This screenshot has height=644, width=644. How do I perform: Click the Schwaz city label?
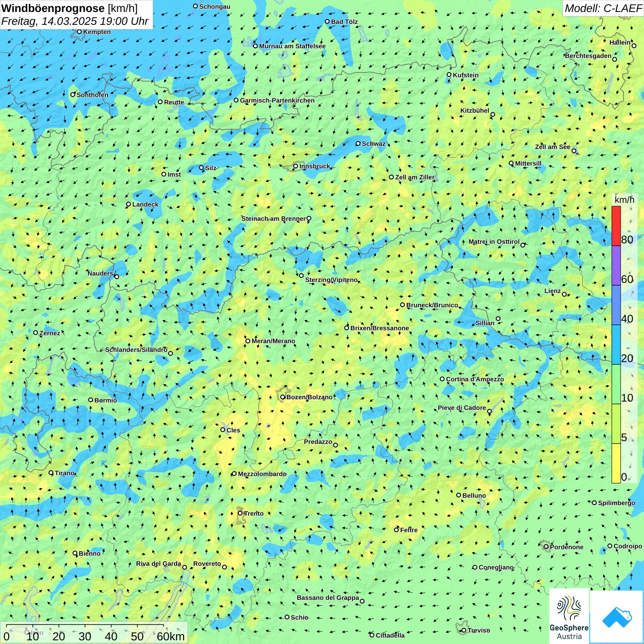tap(374, 144)
